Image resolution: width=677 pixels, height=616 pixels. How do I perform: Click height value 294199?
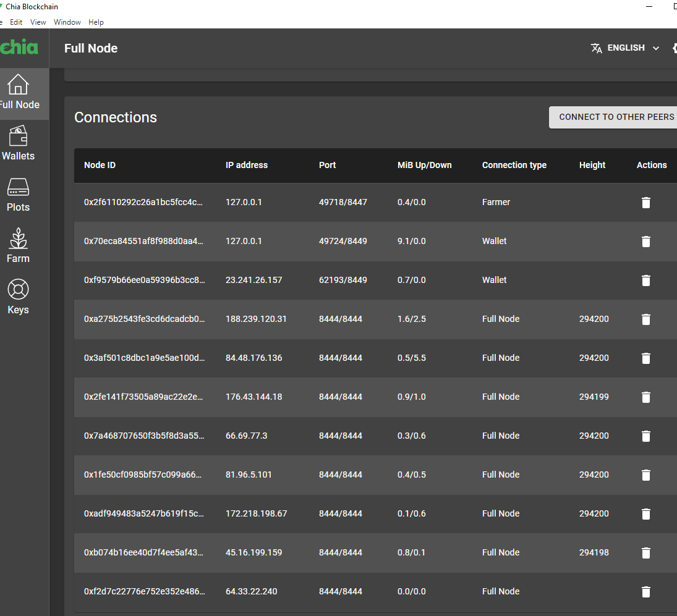[x=594, y=397]
